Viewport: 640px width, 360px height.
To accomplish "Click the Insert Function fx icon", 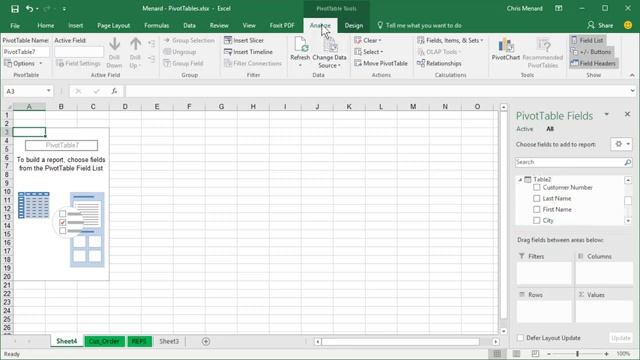I will (114, 91).
